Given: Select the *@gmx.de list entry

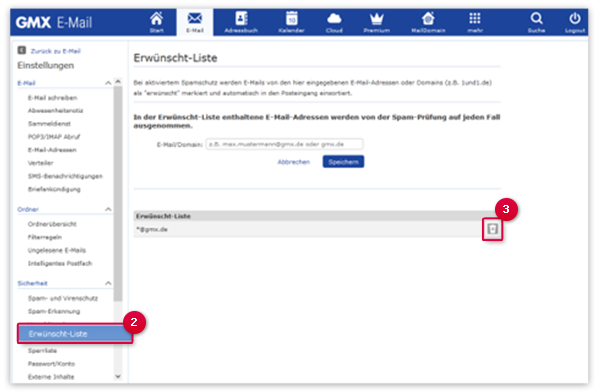Looking at the screenshot, I should 152,229.
